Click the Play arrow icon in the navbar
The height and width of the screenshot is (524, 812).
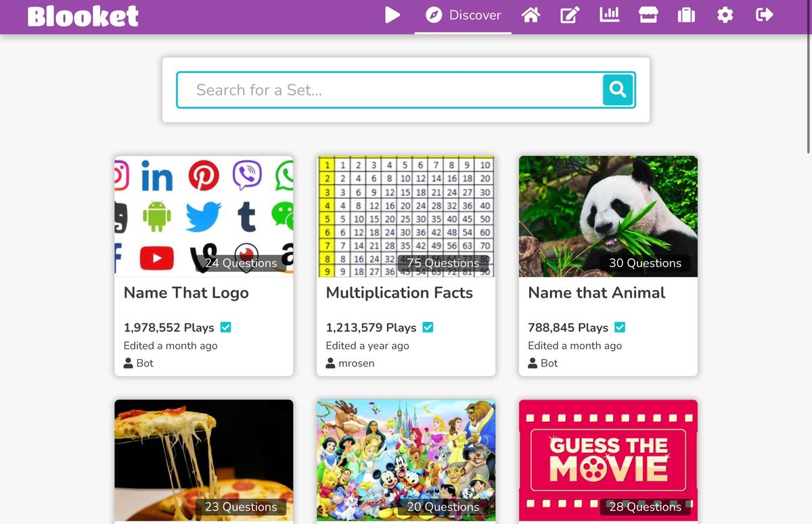392,15
